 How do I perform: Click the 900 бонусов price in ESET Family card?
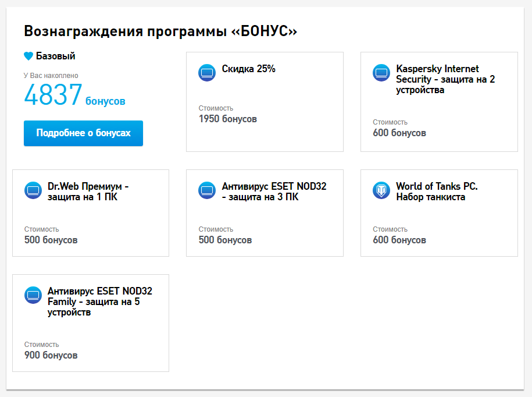point(51,355)
